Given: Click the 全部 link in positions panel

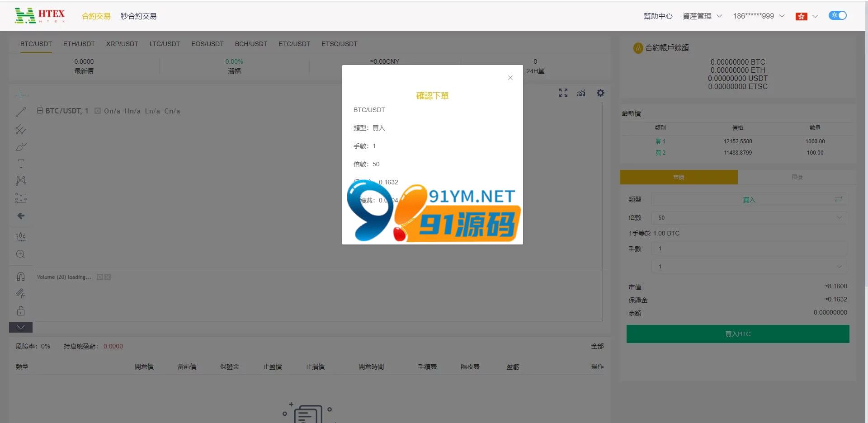Looking at the screenshot, I should click(597, 346).
